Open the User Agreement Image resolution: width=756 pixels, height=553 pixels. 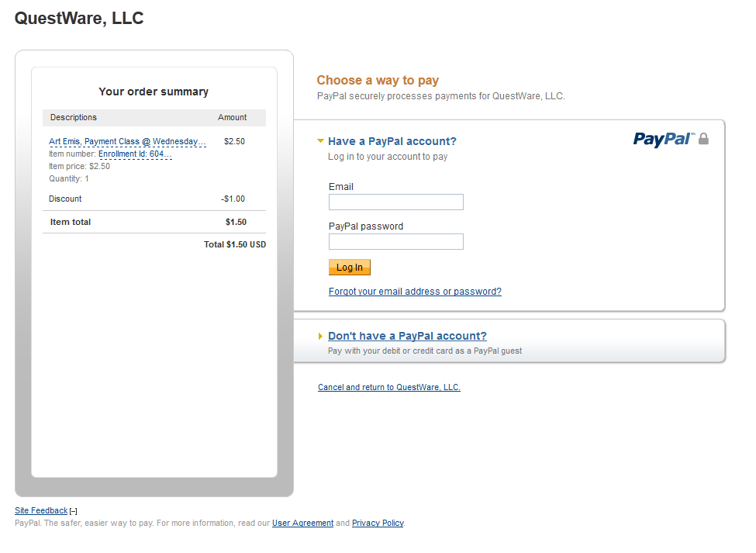click(302, 523)
